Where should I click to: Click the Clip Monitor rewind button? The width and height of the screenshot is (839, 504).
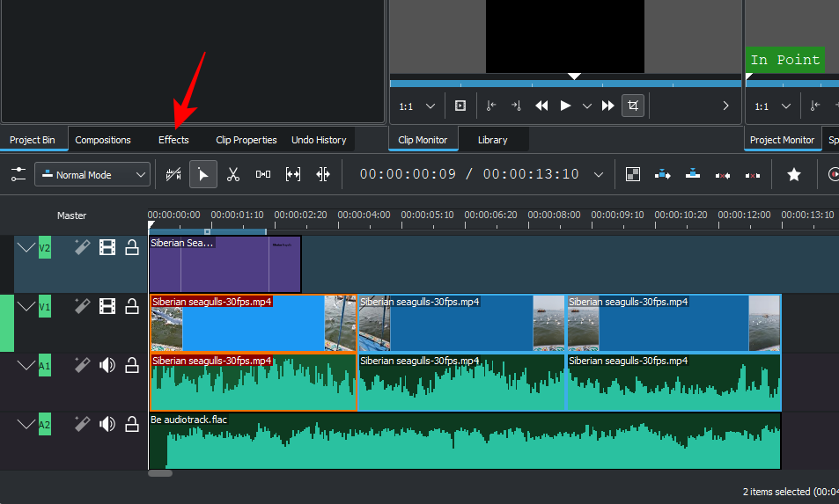click(x=541, y=106)
